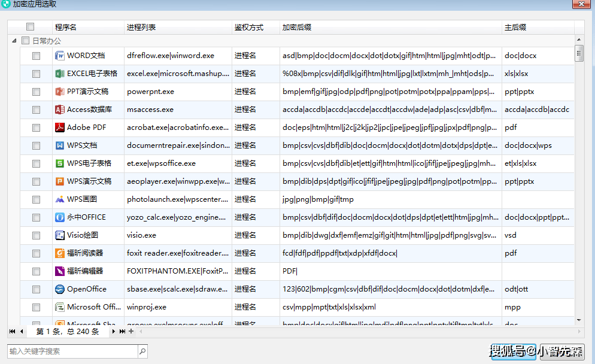595x364 pixels.
Task: Click the WPS文档 icon
Action: tap(60, 145)
